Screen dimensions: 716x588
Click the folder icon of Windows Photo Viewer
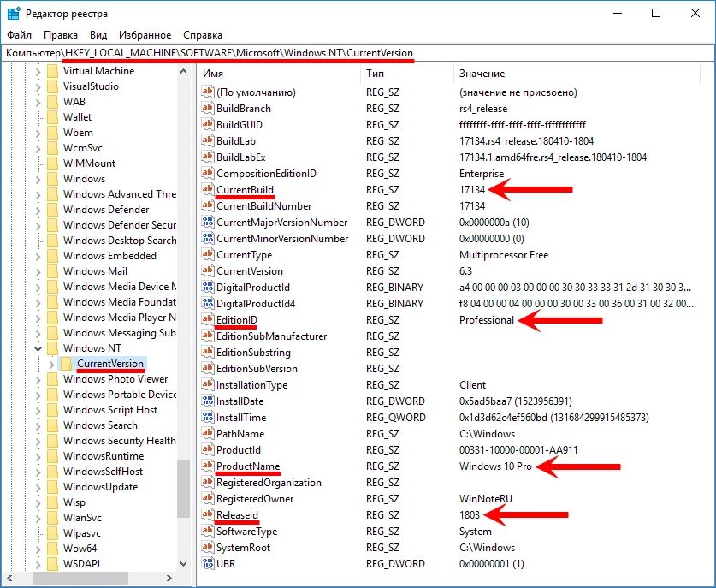pos(52,379)
